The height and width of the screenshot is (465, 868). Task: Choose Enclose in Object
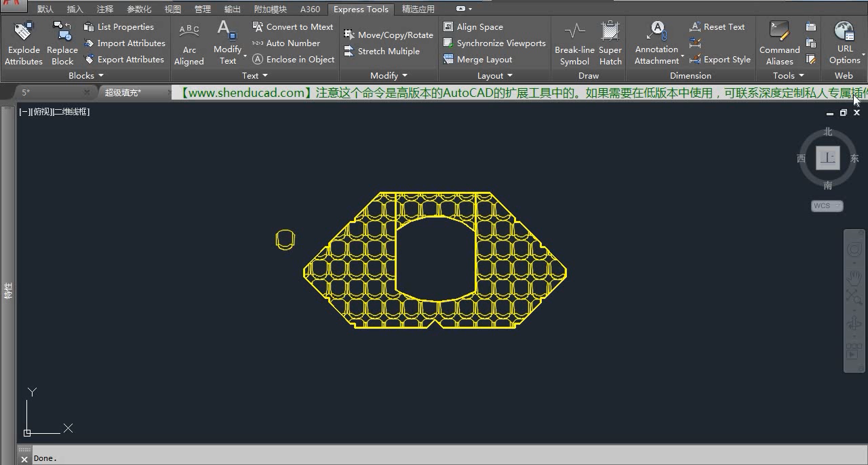click(x=294, y=60)
